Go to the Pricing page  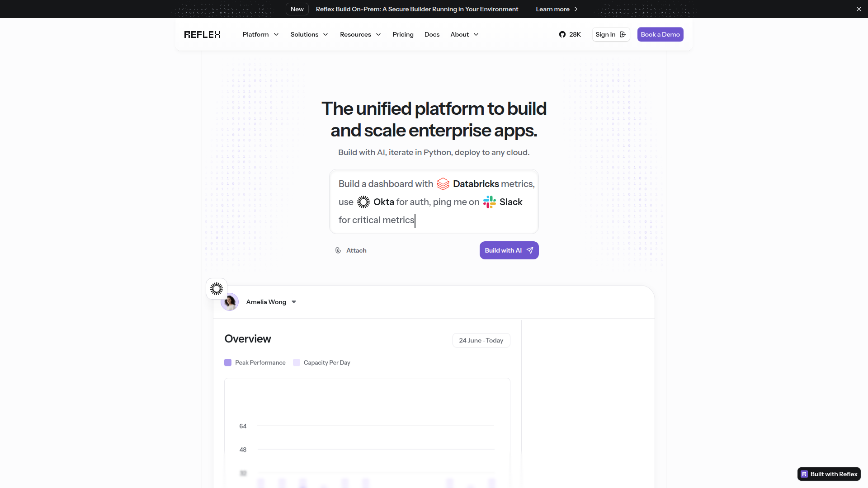pyautogui.click(x=403, y=35)
